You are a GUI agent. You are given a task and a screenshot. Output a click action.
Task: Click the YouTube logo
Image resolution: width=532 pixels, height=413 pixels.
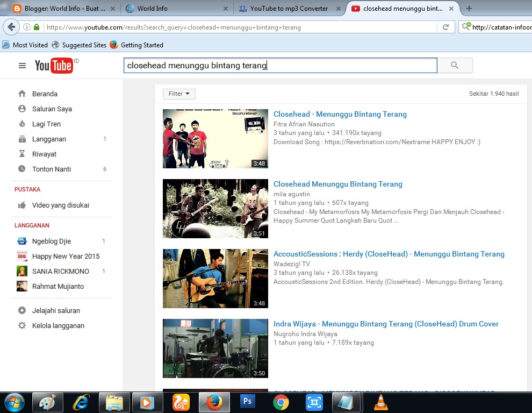coord(54,66)
